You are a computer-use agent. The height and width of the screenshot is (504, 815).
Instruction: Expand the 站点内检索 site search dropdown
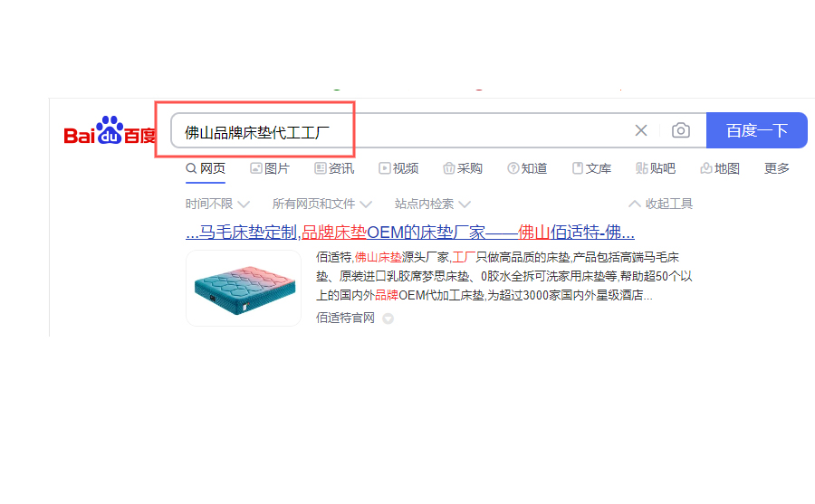(433, 204)
